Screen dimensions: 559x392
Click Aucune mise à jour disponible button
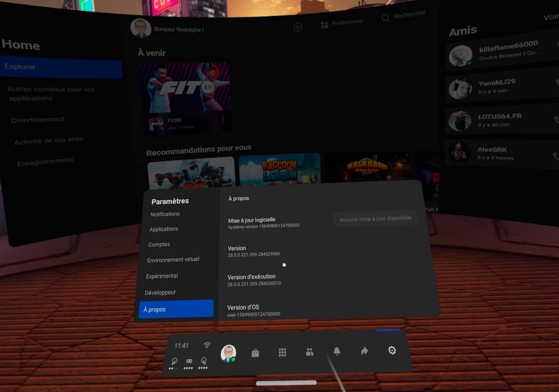[x=375, y=219]
